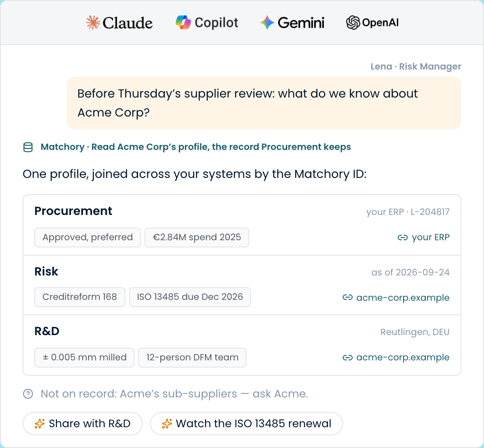Click the sparkle icon on 'Share with R&D'
The image size is (484, 448).
coord(40,424)
